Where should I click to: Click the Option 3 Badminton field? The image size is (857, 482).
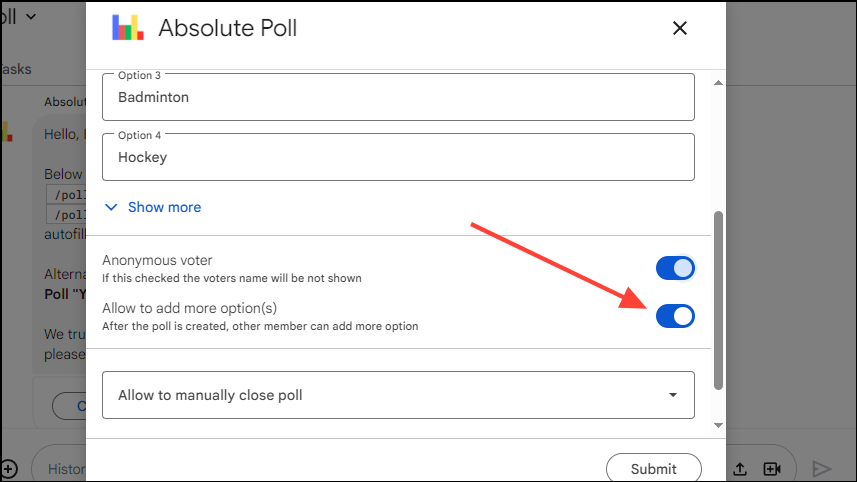[398, 98]
